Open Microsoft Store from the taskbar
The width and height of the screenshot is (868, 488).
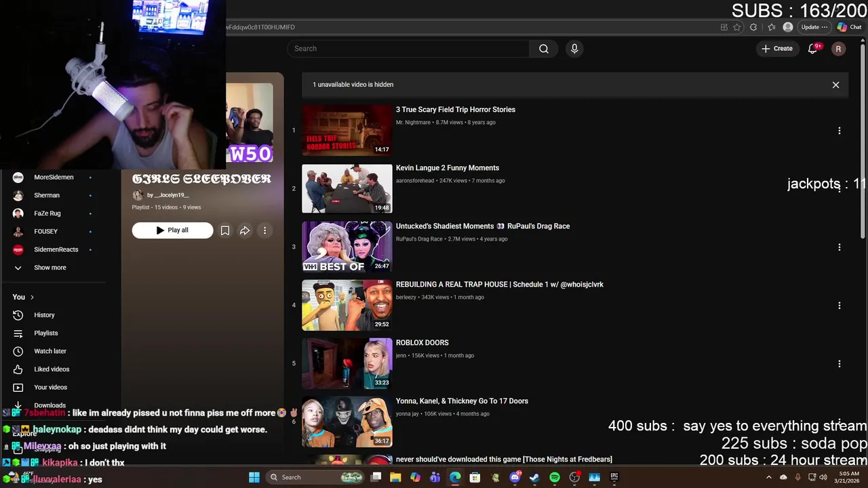pos(475,477)
